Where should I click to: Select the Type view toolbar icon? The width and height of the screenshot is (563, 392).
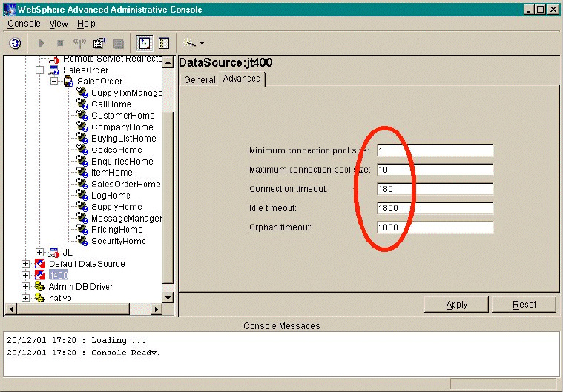(x=164, y=44)
